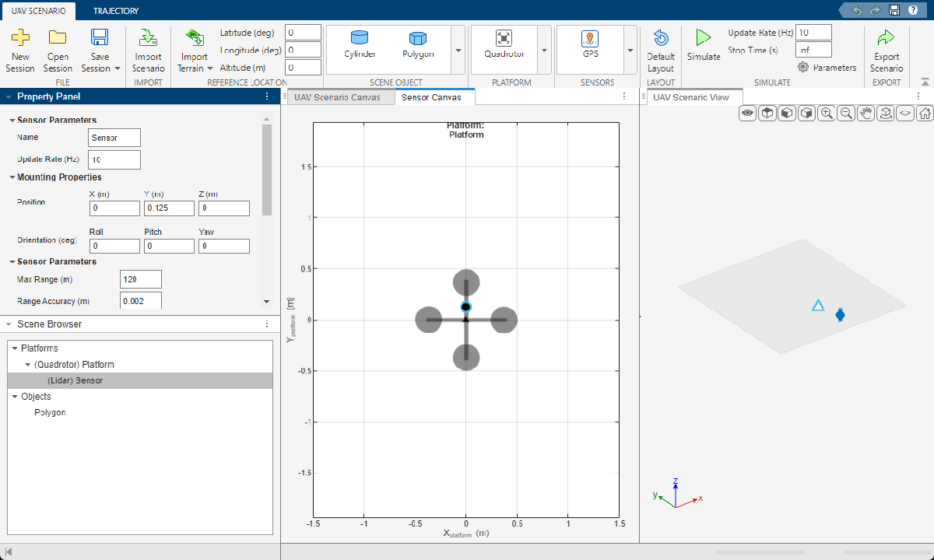
Task: Click the Range Accuracy field
Action: coord(141,301)
